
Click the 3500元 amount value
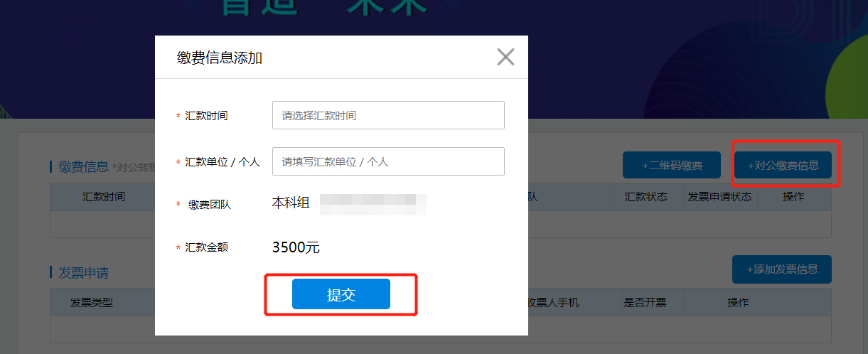[x=296, y=247]
